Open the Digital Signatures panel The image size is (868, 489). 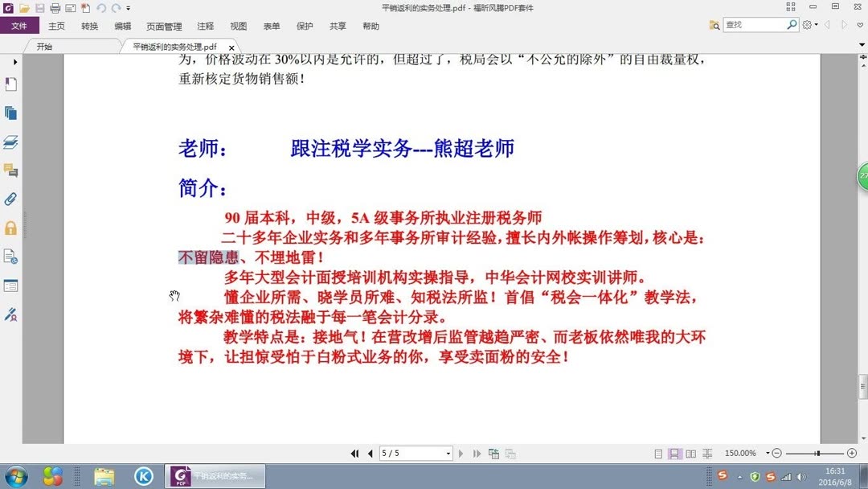click(10, 314)
